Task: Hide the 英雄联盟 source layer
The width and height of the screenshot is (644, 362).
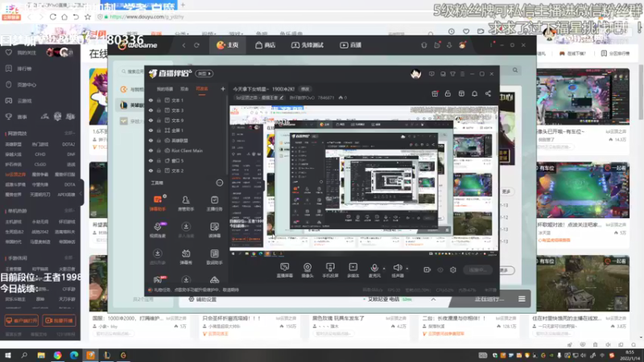Action: (x=151, y=140)
